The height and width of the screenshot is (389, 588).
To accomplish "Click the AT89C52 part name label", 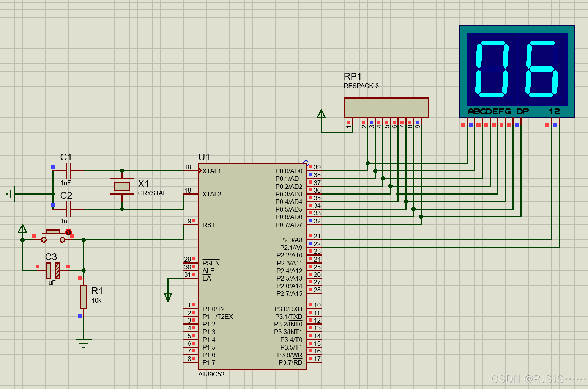I will point(211,374).
